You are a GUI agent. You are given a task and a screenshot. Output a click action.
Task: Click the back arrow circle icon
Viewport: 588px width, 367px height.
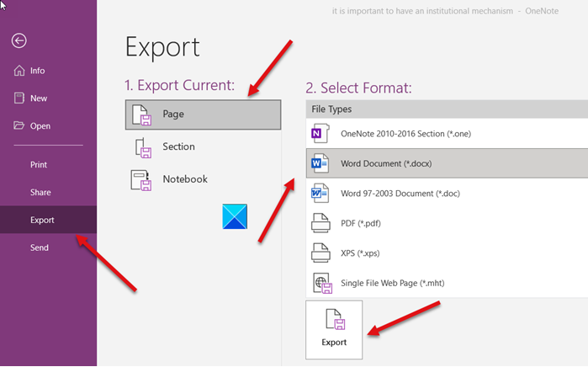pyautogui.click(x=19, y=40)
